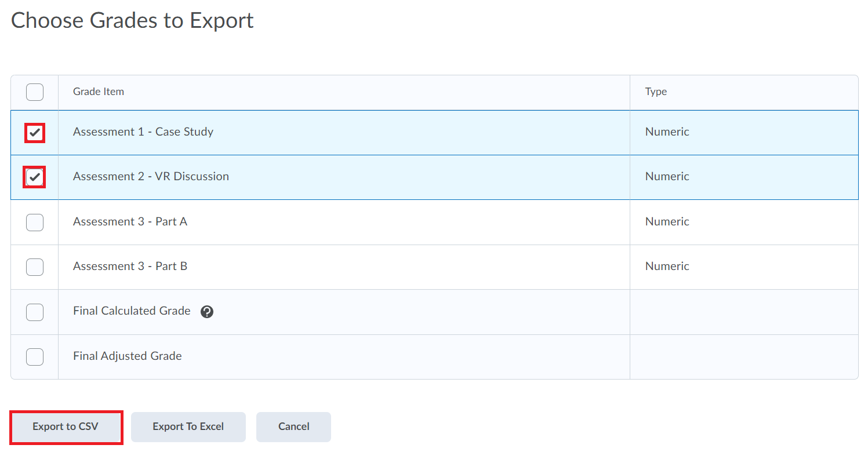Select the Assessment 1 - Case Study label
868x452 pixels.
tap(143, 132)
